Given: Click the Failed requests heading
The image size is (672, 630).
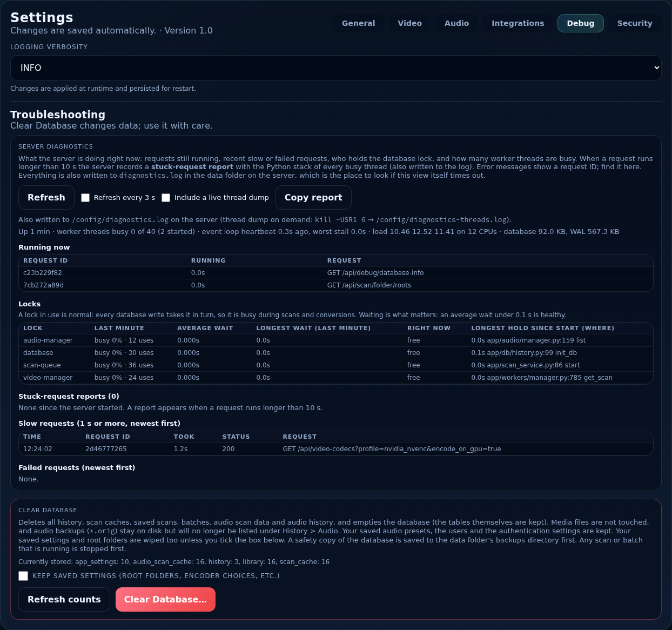Looking at the screenshot, I should click(77, 467).
